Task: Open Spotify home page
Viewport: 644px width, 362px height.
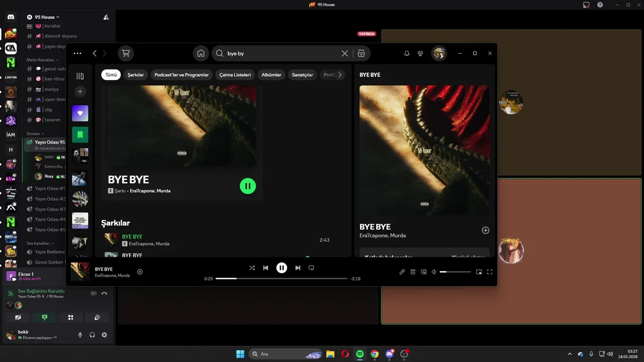Action: coord(201,53)
